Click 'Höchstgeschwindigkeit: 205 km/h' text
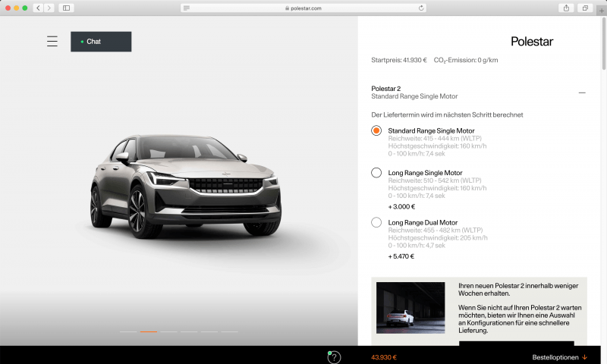Screen dimensions: 607x364 pyautogui.click(x=438, y=237)
